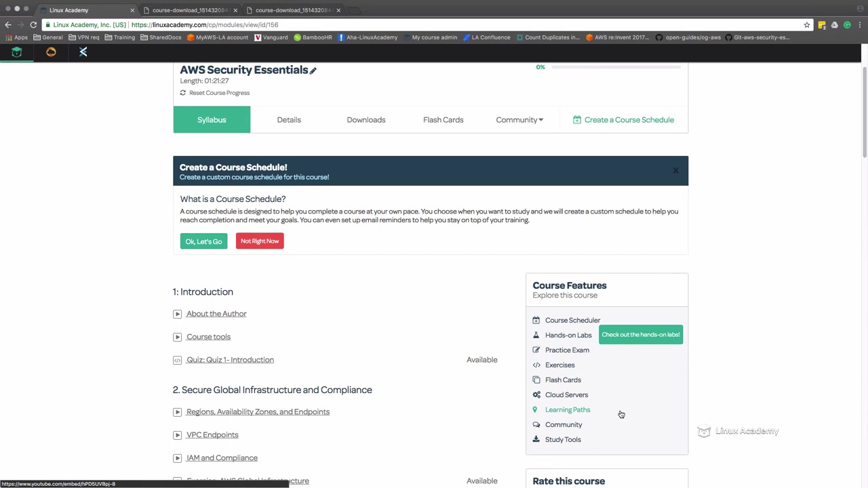Click the page vertical scrollbar

pos(865,112)
